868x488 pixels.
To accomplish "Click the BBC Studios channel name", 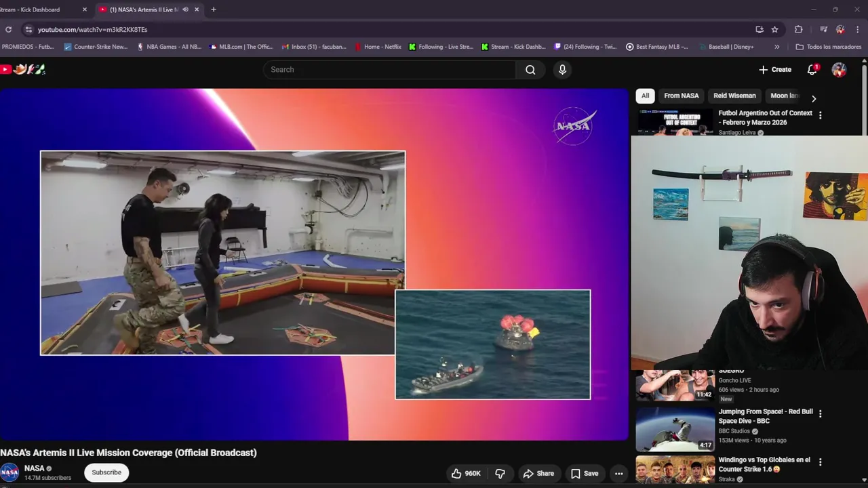I will point(734,431).
